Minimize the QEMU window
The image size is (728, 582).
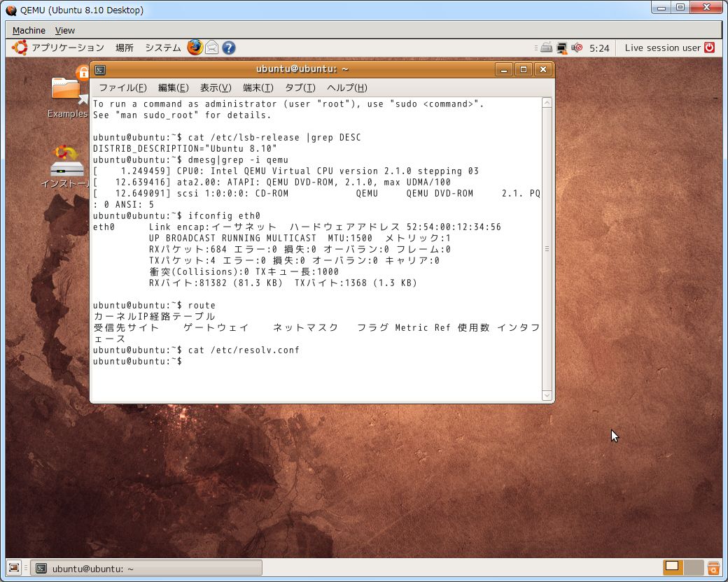[x=661, y=8]
